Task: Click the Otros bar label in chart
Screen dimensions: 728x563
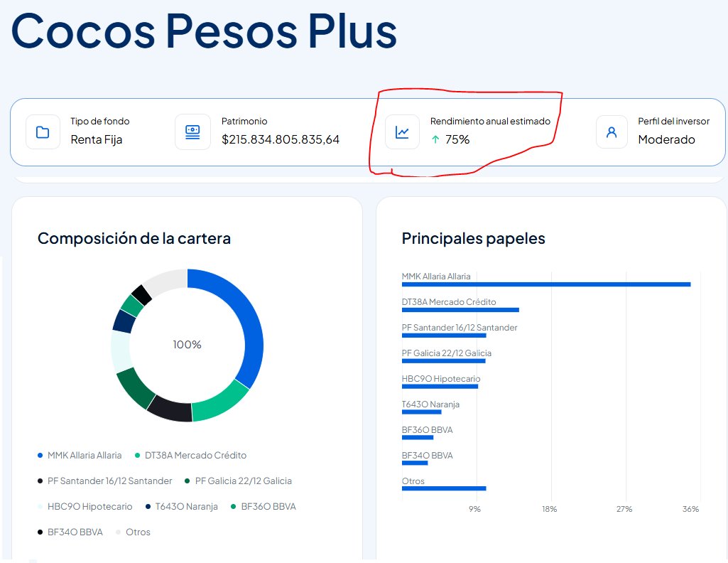Action: click(413, 481)
